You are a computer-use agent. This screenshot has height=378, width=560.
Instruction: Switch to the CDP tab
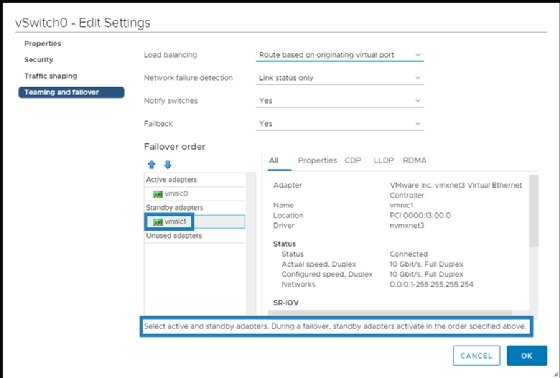353,160
